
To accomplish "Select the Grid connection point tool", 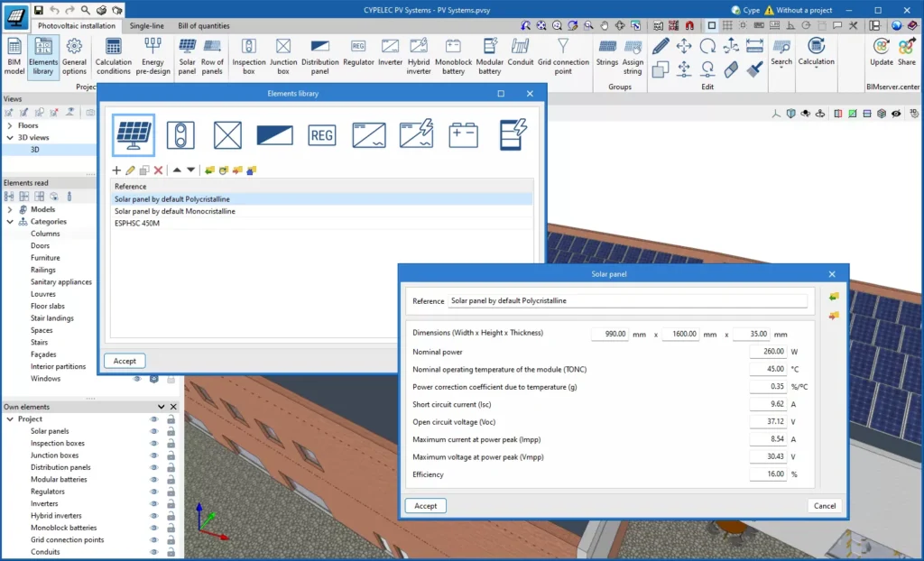I will click(563, 56).
